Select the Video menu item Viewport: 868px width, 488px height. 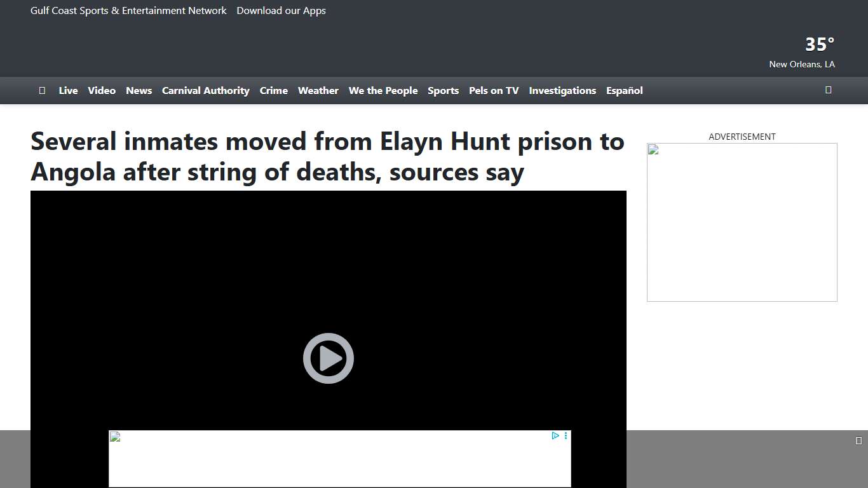point(101,90)
